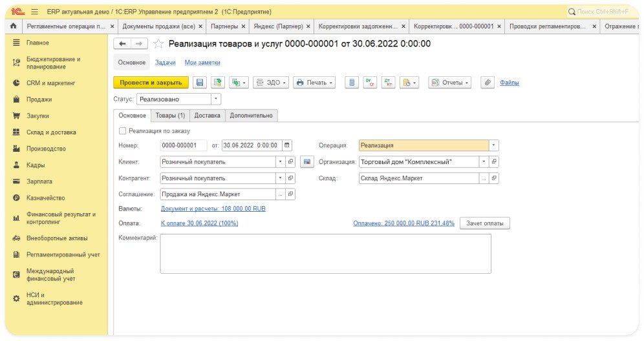Open the Доставка tab
644x341 pixels.
pyautogui.click(x=208, y=116)
